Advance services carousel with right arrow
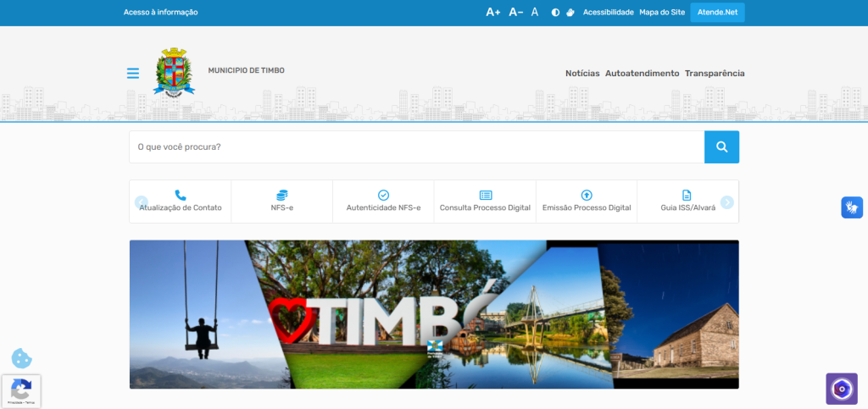Image resolution: width=868 pixels, height=409 pixels. (727, 202)
